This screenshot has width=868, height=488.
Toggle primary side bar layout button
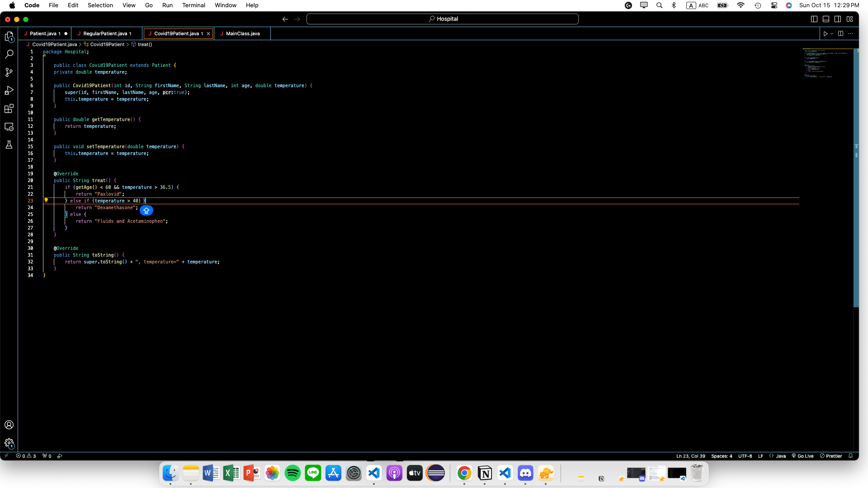(x=814, y=19)
